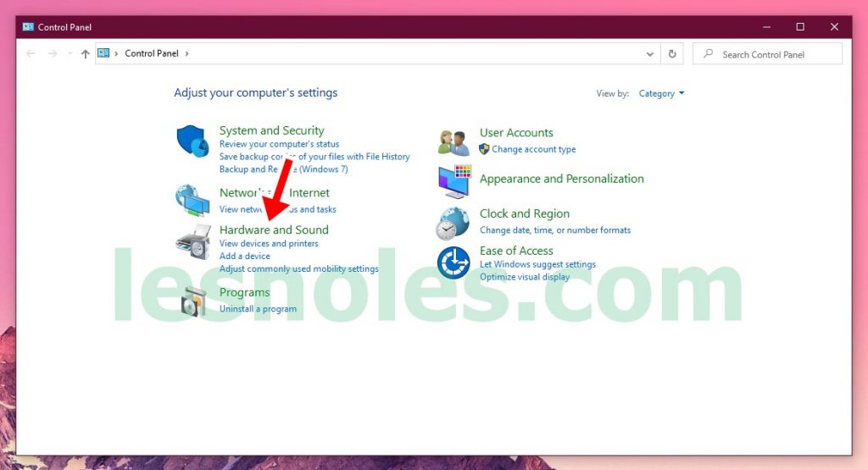Open Network and Internet category
Image resolution: width=868 pixels, height=470 pixels.
(x=275, y=192)
